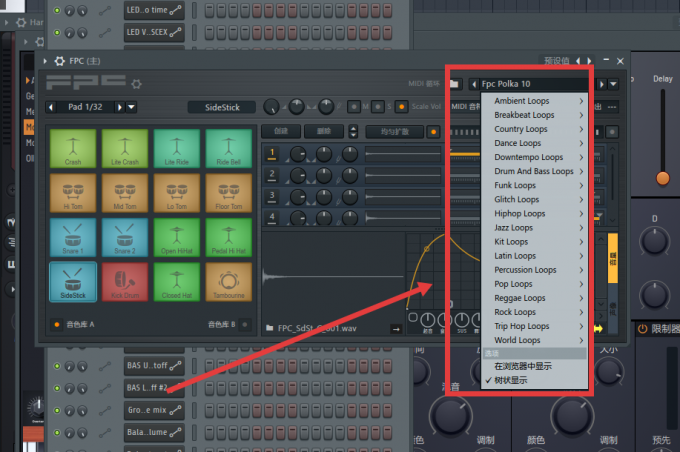The width and height of the screenshot is (680, 452).
Task: Select the Crash drum pad
Action: [73, 148]
